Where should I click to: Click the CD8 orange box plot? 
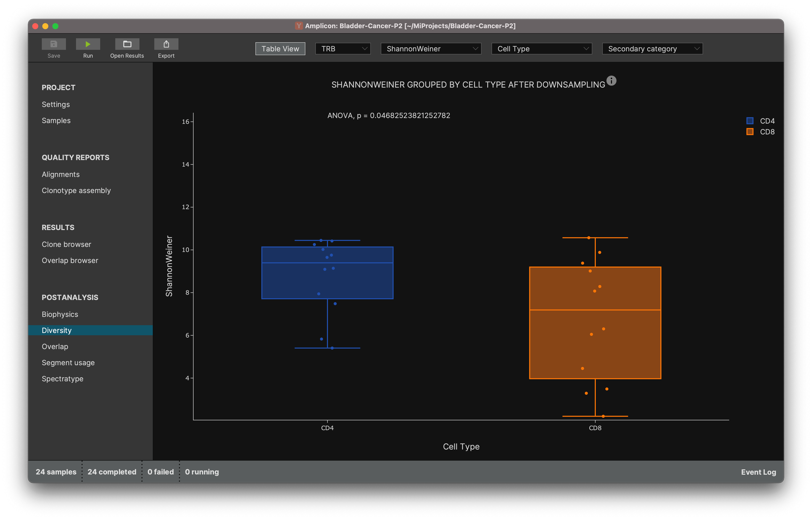pyautogui.click(x=595, y=323)
